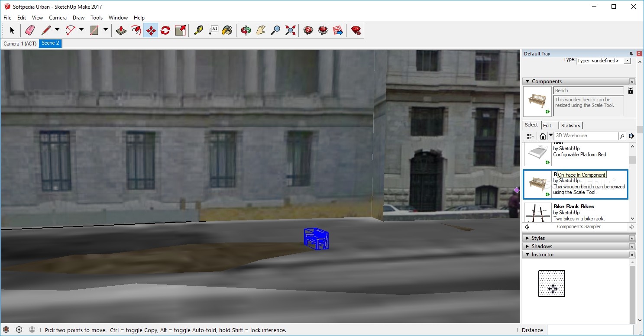644x336 pixels.
Task: Select the Pan hand tool
Action: click(x=261, y=30)
